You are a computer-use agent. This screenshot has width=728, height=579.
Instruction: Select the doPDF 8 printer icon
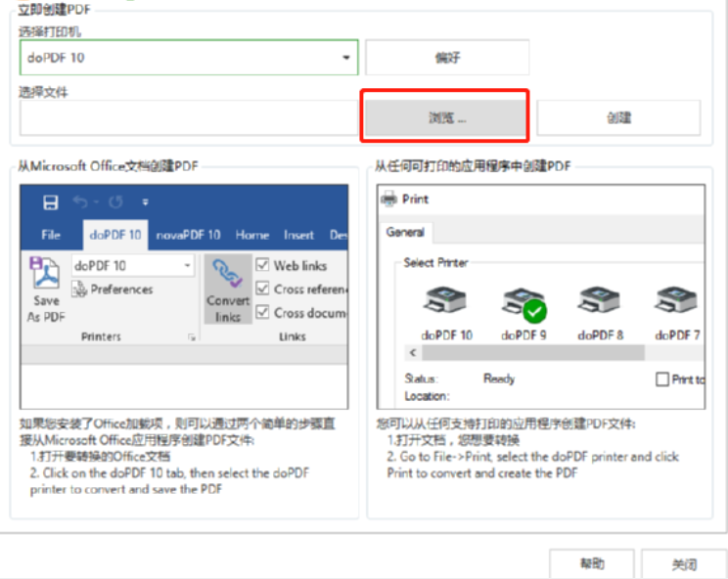600,299
